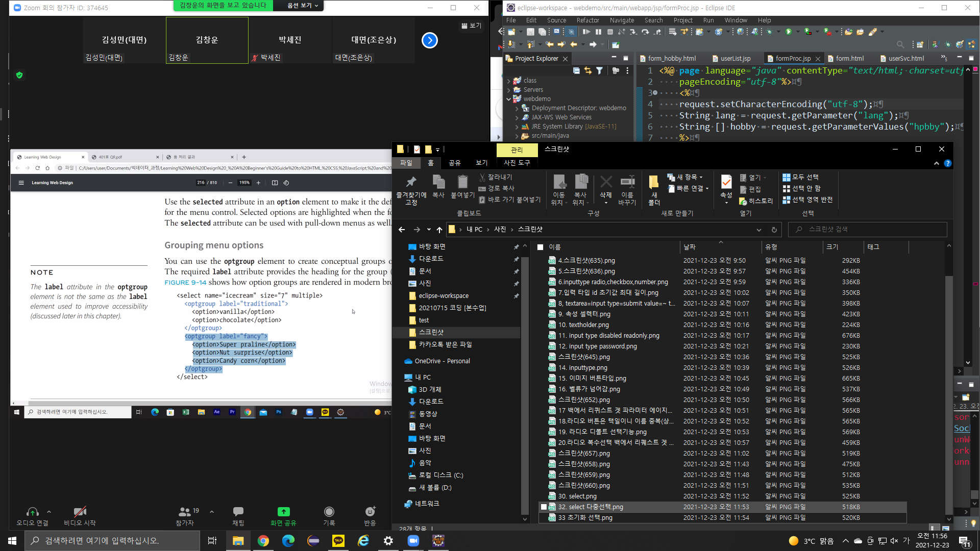Open the FIGURE 9-14 link in PDF
980x551 pixels.
(x=185, y=282)
